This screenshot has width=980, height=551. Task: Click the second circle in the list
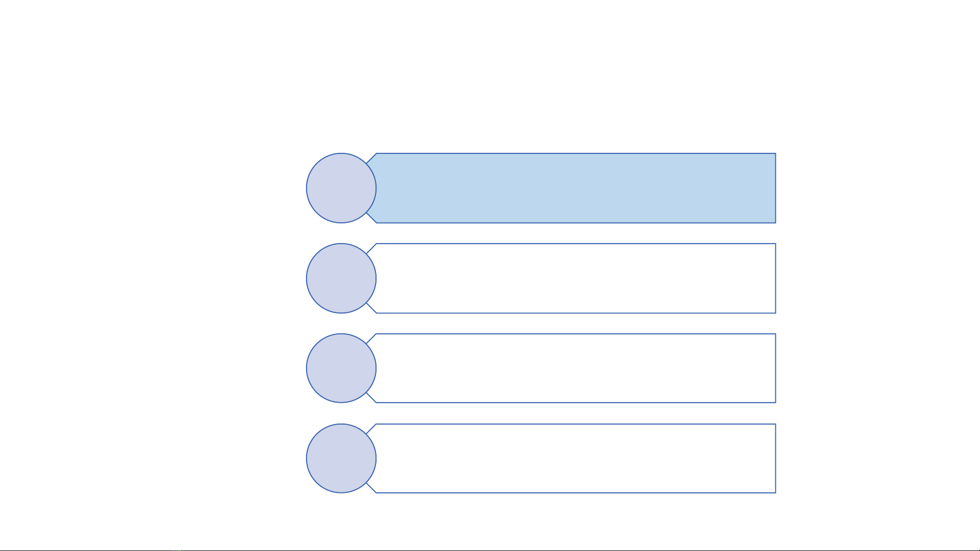pos(341,278)
